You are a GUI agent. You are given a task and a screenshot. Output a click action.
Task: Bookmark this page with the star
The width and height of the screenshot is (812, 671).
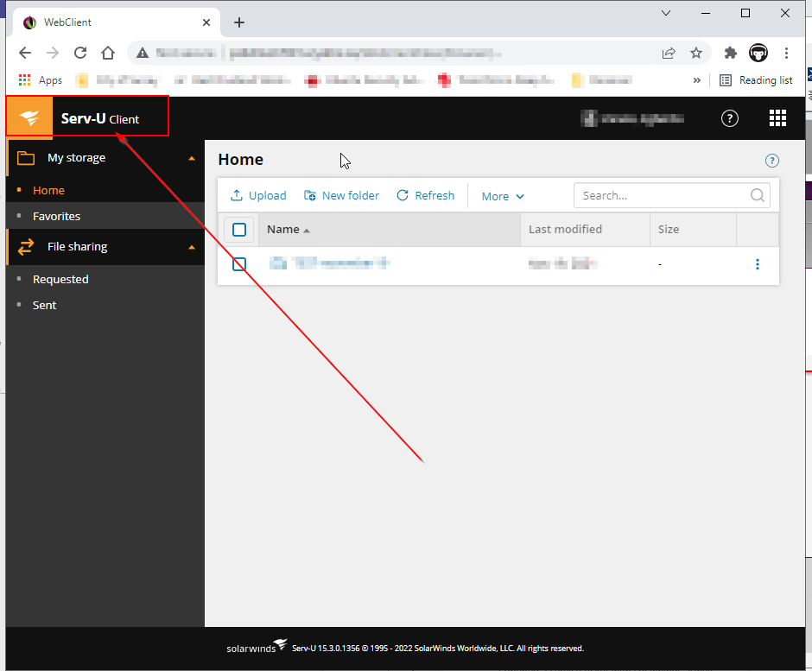(696, 53)
